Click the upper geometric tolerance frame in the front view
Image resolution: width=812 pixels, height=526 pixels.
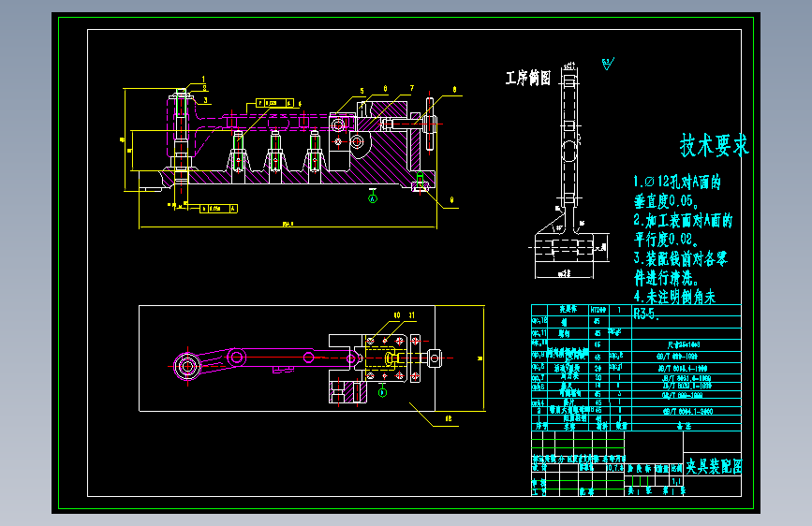[x=275, y=103]
